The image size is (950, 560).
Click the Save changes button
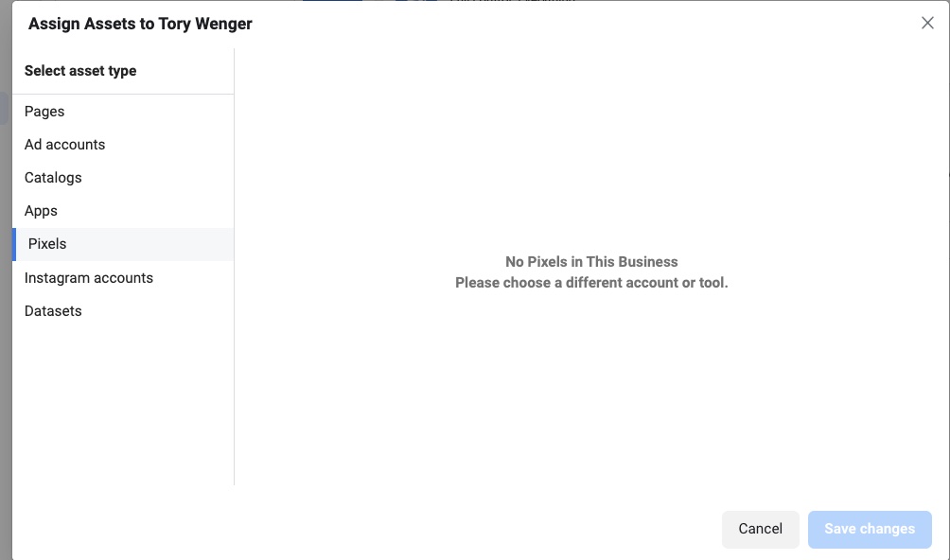(x=869, y=530)
